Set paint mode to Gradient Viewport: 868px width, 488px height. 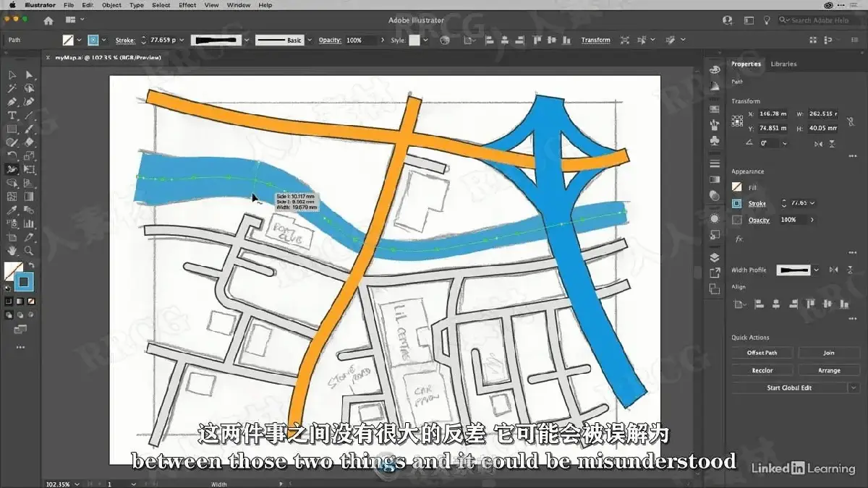[x=20, y=300]
